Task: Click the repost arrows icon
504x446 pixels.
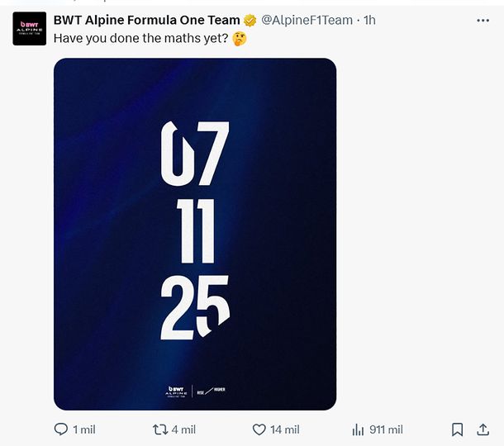Action: [160, 429]
